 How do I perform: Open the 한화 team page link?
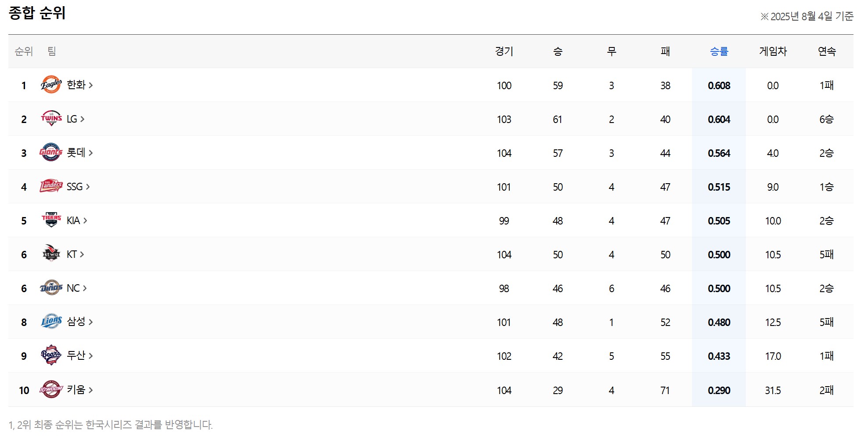[x=76, y=85]
